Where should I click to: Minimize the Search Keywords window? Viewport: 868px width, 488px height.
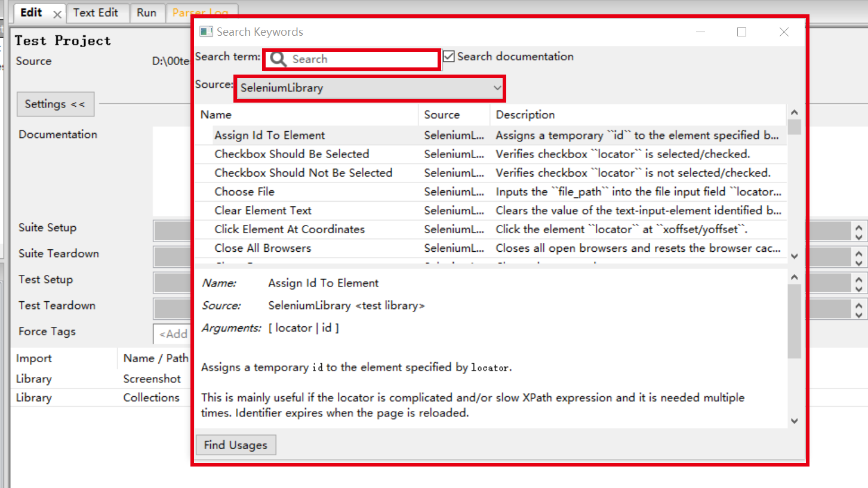(x=700, y=32)
